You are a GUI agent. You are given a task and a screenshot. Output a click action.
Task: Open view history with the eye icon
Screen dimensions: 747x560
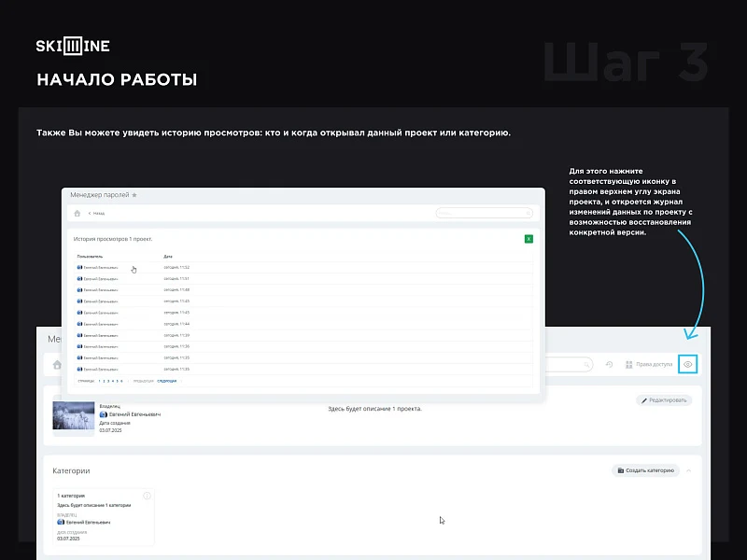(687, 364)
